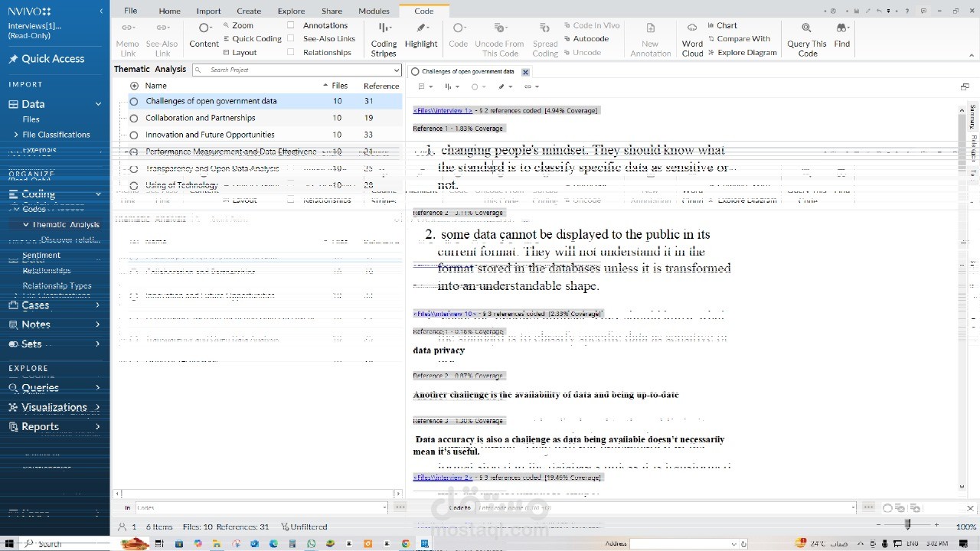The width and height of the screenshot is (980, 551).
Task: Expand the Sets section
Action: click(97, 344)
